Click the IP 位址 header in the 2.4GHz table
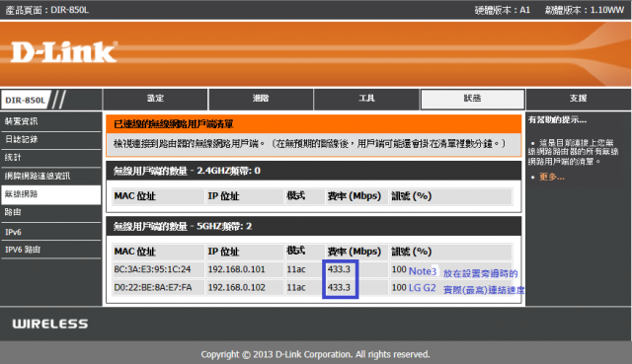 [224, 196]
